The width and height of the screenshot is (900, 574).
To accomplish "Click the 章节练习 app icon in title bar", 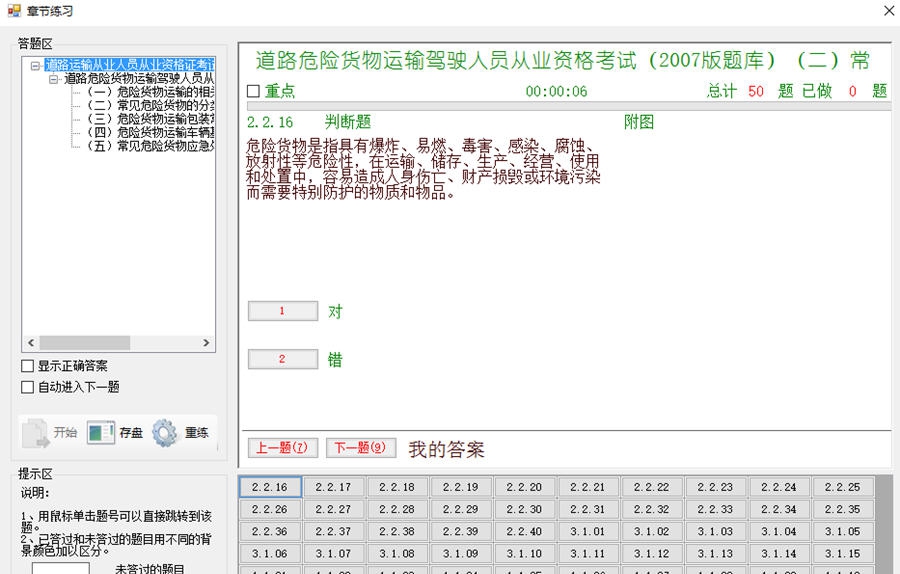I will coord(14,10).
